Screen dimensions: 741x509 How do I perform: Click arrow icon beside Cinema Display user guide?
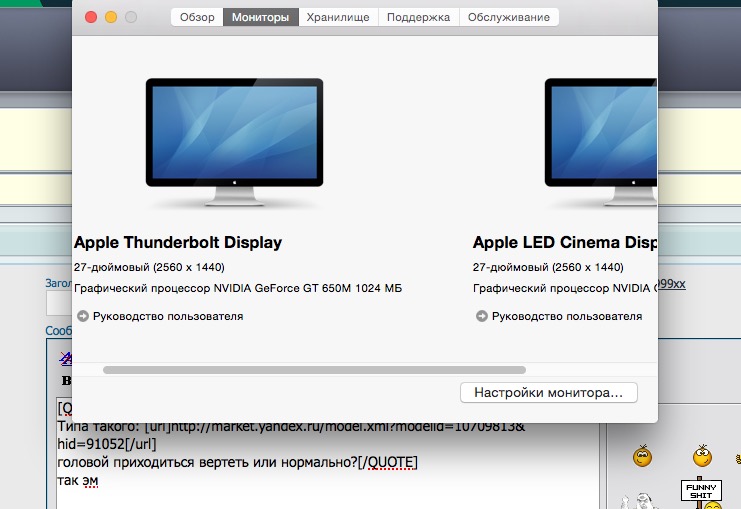pos(481,316)
